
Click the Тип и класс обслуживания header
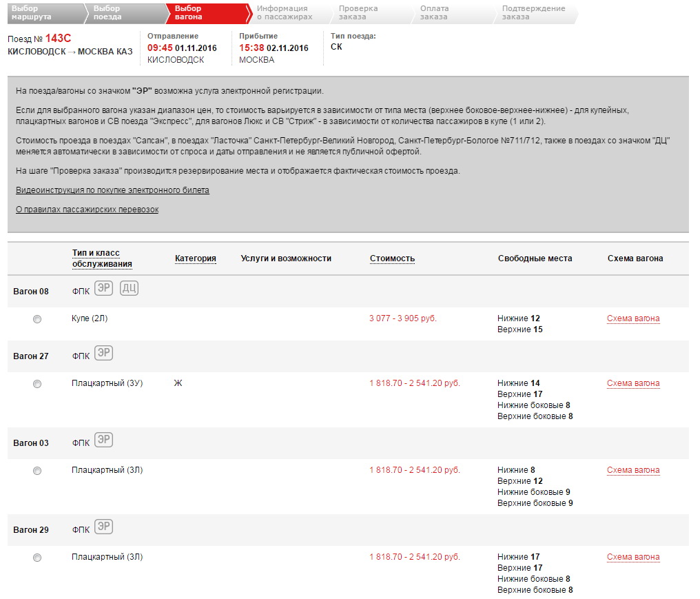pos(102,258)
